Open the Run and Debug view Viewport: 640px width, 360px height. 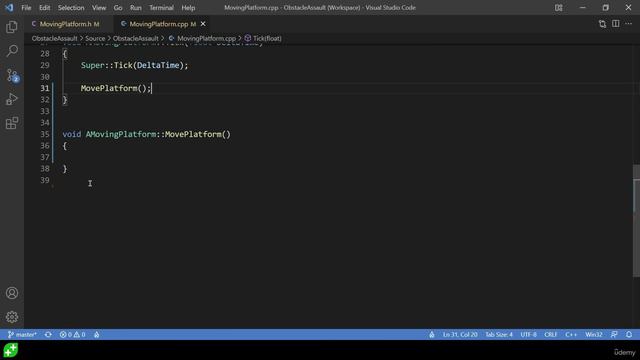pos(12,99)
